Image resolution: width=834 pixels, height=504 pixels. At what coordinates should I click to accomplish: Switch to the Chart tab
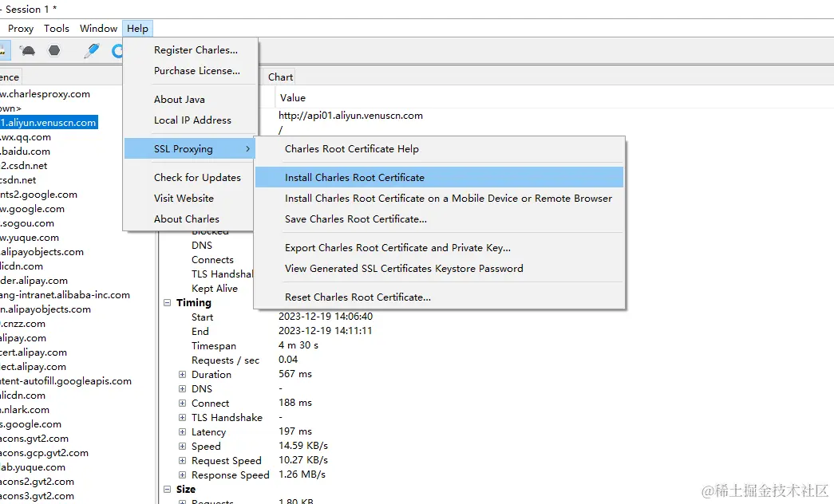tap(280, 77)
